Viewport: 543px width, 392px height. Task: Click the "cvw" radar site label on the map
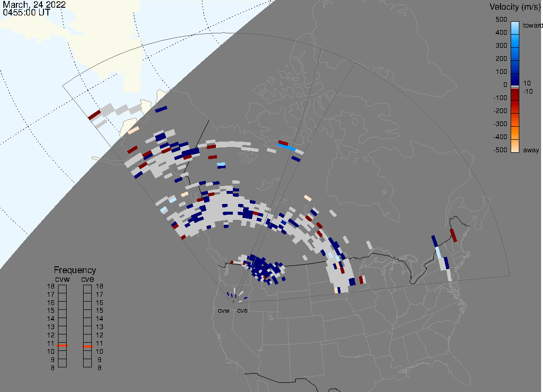point(224,310)
